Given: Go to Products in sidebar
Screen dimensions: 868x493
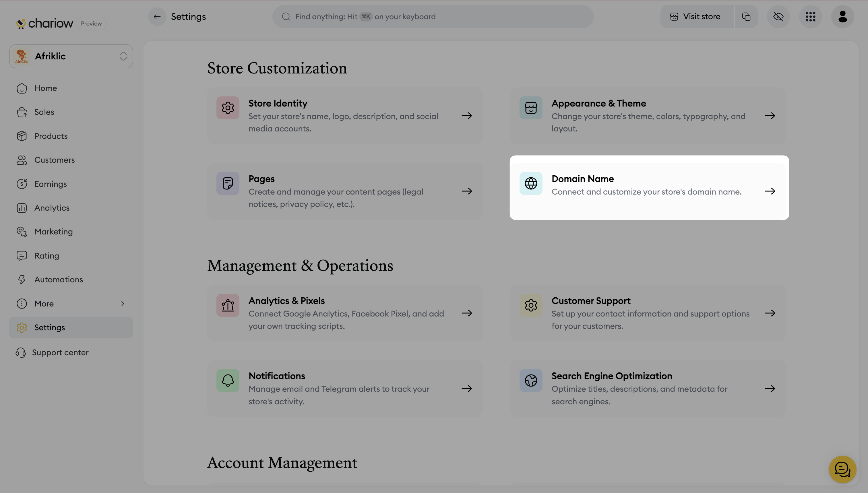Looking at the screenshot, I should pos(51,136).
